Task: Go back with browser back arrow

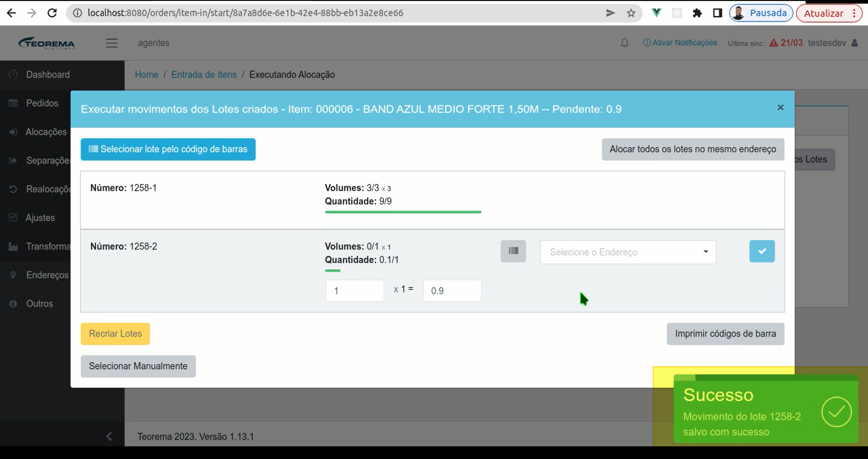Action: [x=11, y=13]
